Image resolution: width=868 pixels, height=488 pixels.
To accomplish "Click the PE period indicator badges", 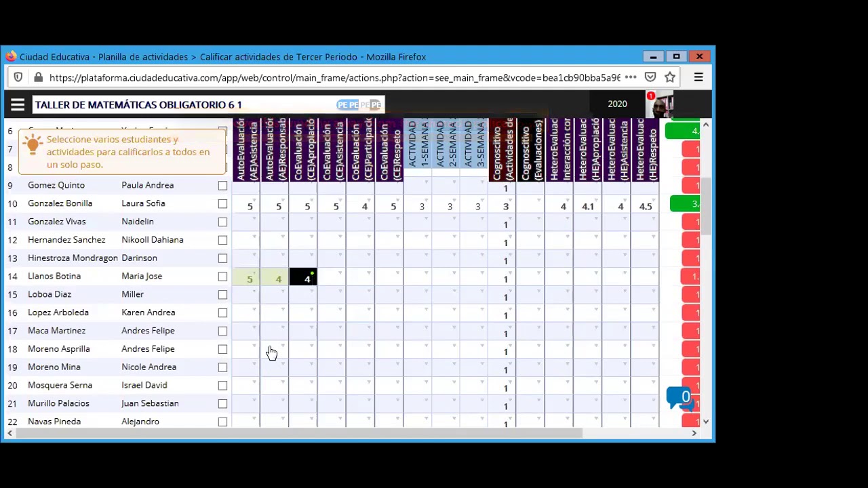I will pos(359,104).
